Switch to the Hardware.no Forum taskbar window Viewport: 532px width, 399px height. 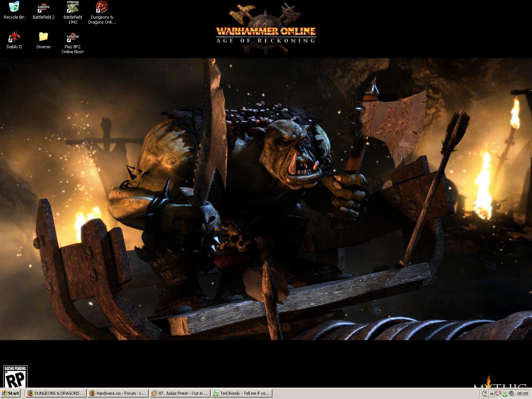click(x=118, y=393)
